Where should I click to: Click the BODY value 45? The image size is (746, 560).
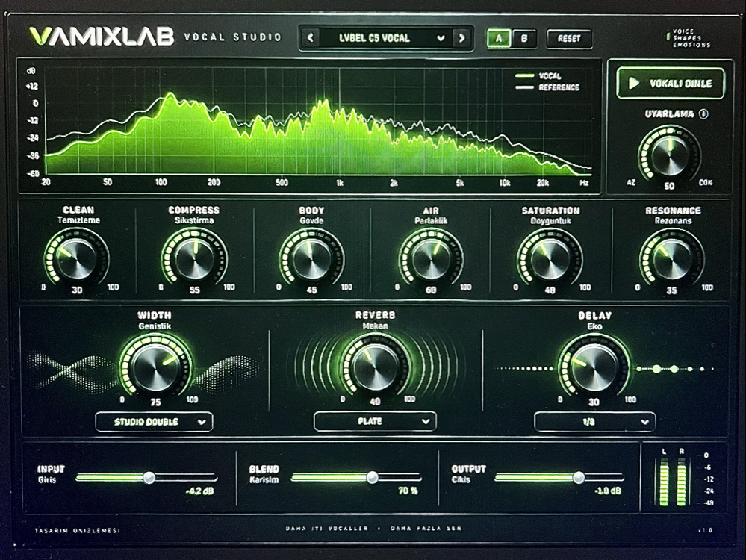pos(311,290)
